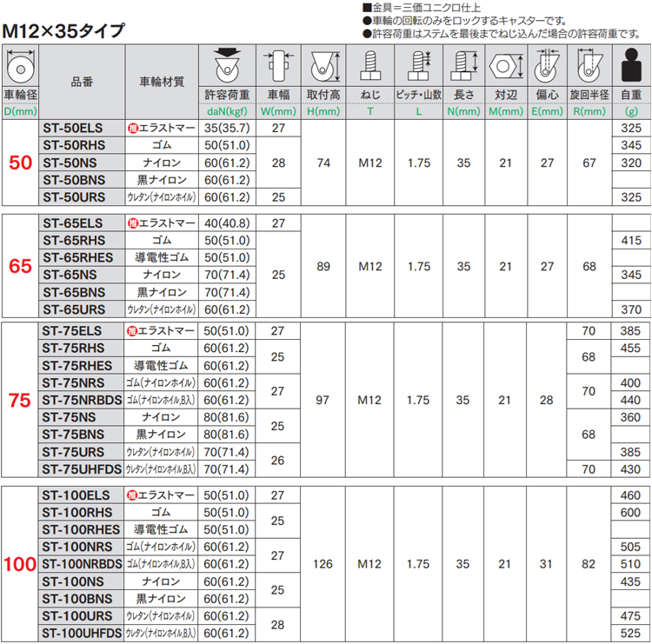Click the 車輪材質 column header

tap(162, 82)
